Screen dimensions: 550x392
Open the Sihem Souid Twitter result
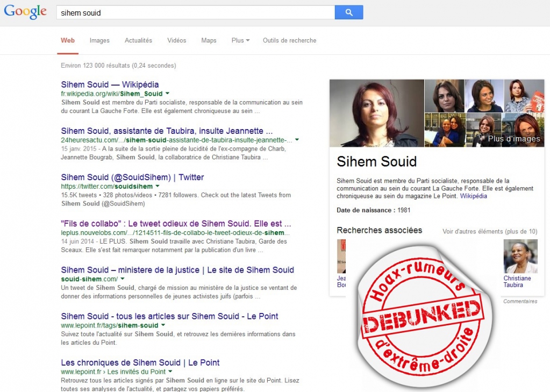click(x=132, y=177)
